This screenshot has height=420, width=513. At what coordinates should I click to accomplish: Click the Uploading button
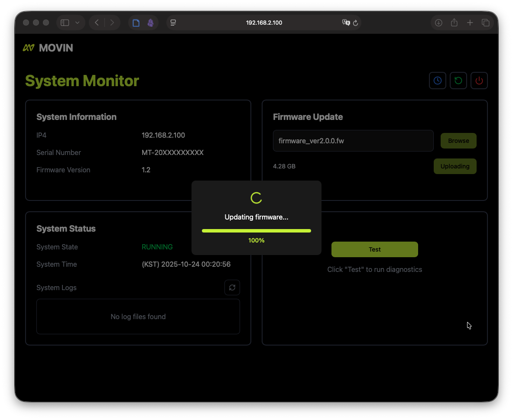tap(455, 166)
